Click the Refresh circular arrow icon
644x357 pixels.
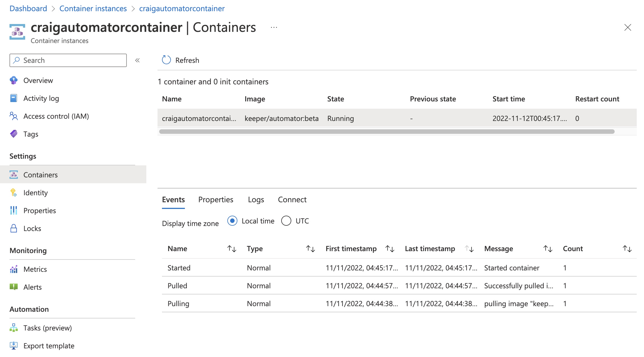pos(166,60)
